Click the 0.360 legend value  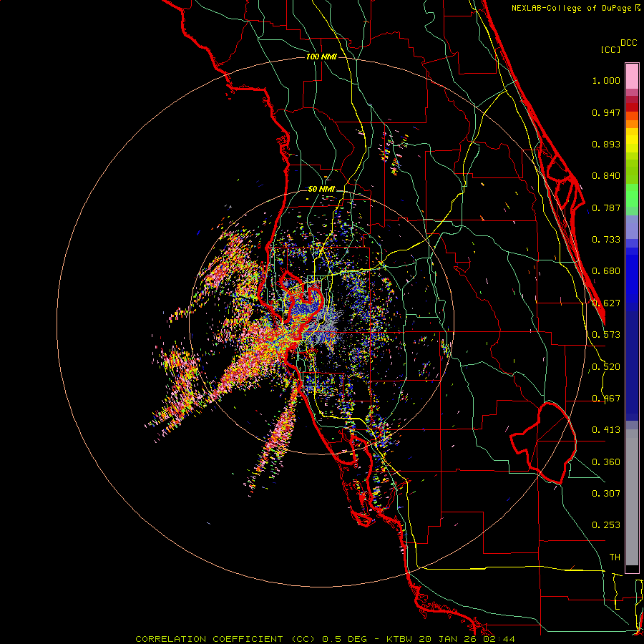[x=606, y=462]
